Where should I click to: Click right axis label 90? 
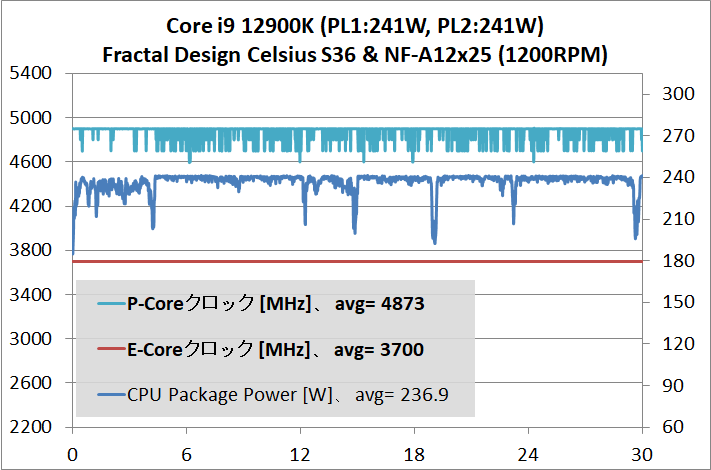[673, 386]
